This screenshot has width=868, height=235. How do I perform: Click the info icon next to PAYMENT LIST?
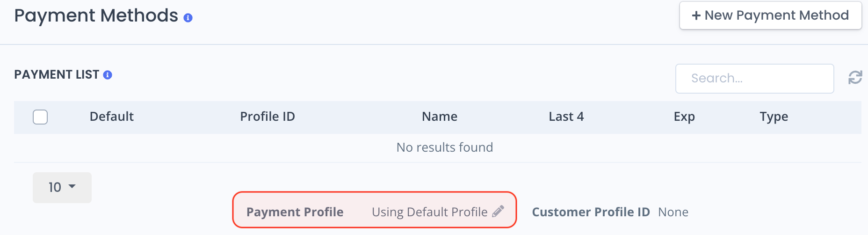[x=108, y=75]
